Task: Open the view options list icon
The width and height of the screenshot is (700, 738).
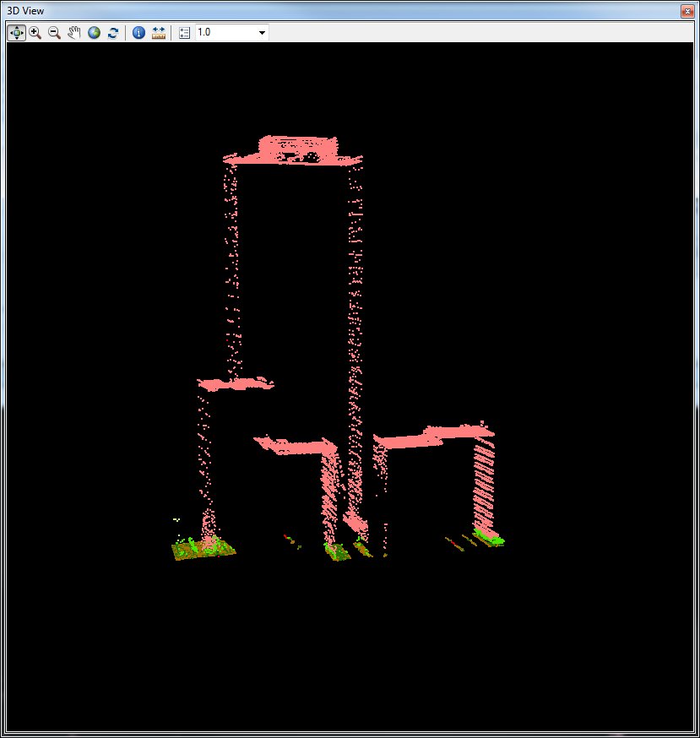Action: pos(185,32)
